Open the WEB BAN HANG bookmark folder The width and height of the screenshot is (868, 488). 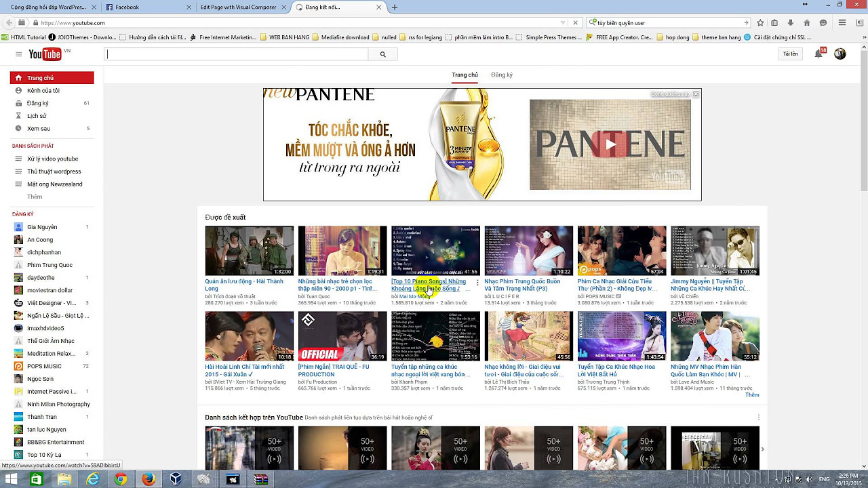coord(284,37)
